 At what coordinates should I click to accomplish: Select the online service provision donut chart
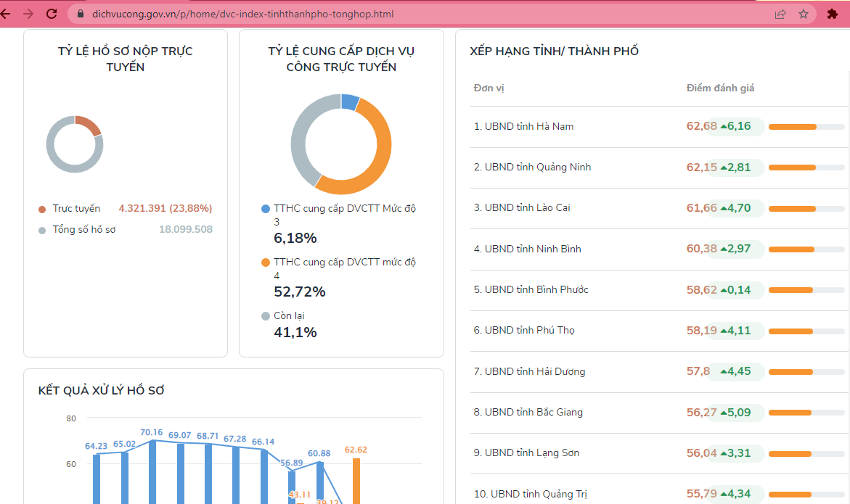(341, 144)
